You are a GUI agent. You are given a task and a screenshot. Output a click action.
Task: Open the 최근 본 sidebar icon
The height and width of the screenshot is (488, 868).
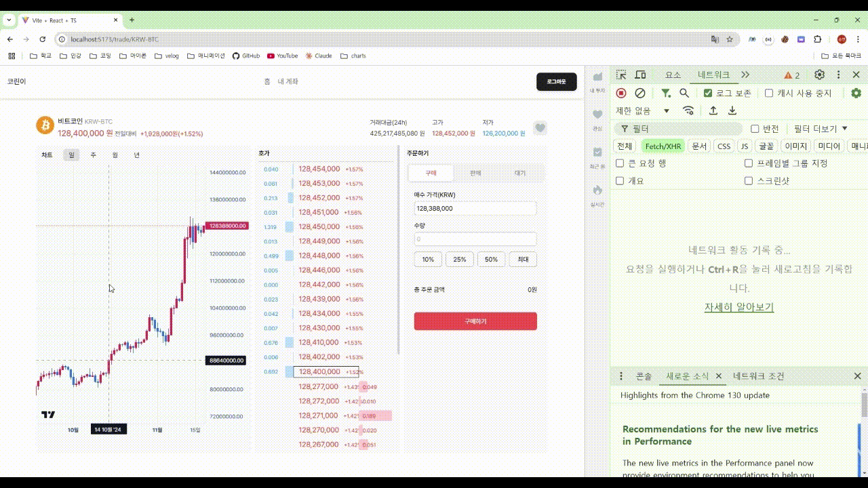point(597,152)
